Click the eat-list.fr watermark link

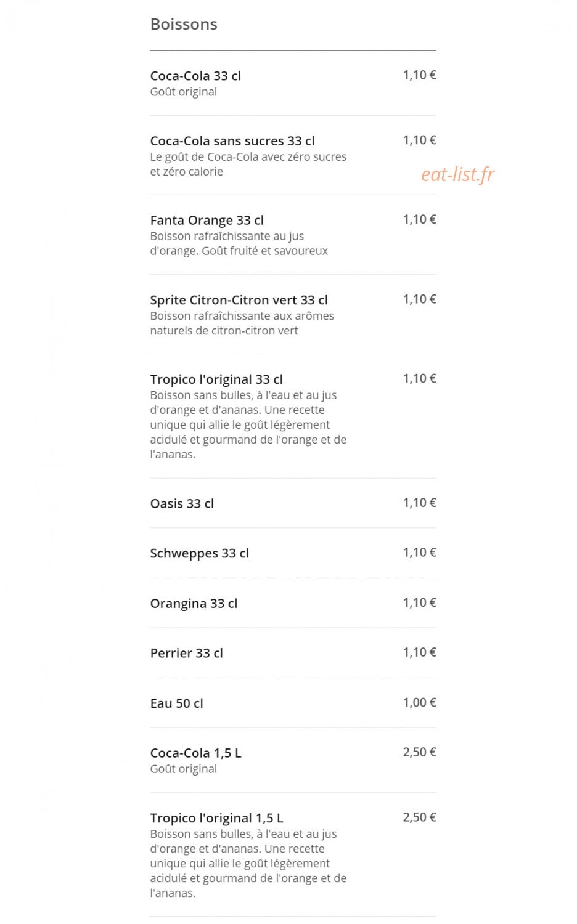[x=457, y=175]
